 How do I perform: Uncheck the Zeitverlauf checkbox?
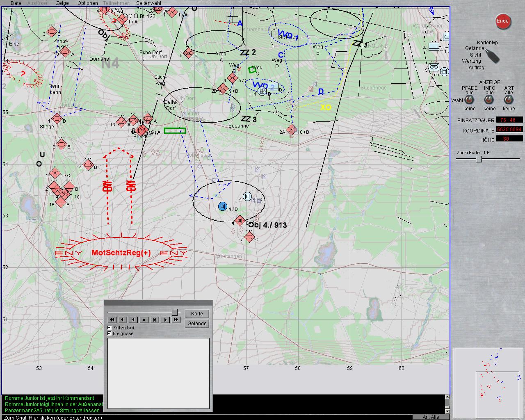point(110,328)
